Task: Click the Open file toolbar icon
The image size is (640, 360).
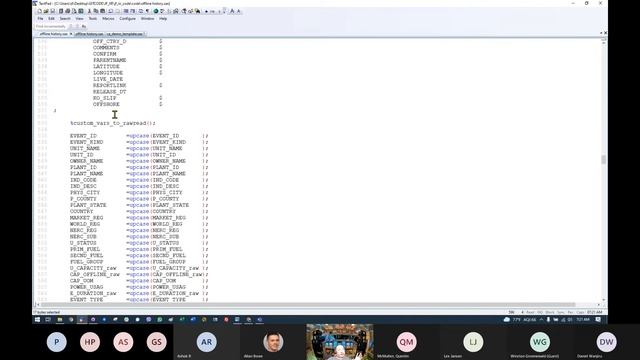Action: [46, 11]
